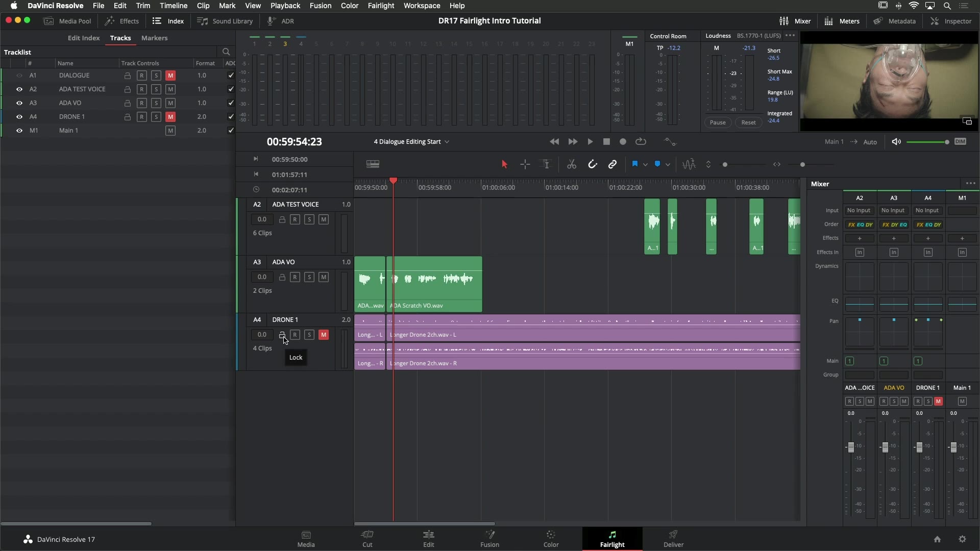Toggle visibility of DRONE 1 track in Tracklist

point(19,117)
